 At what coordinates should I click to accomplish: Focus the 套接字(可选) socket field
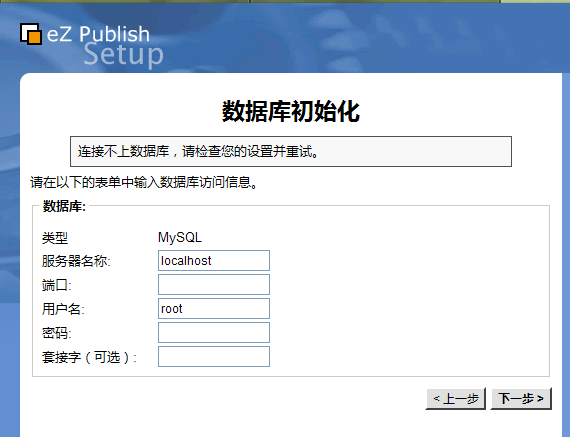[x=214, y=356]
